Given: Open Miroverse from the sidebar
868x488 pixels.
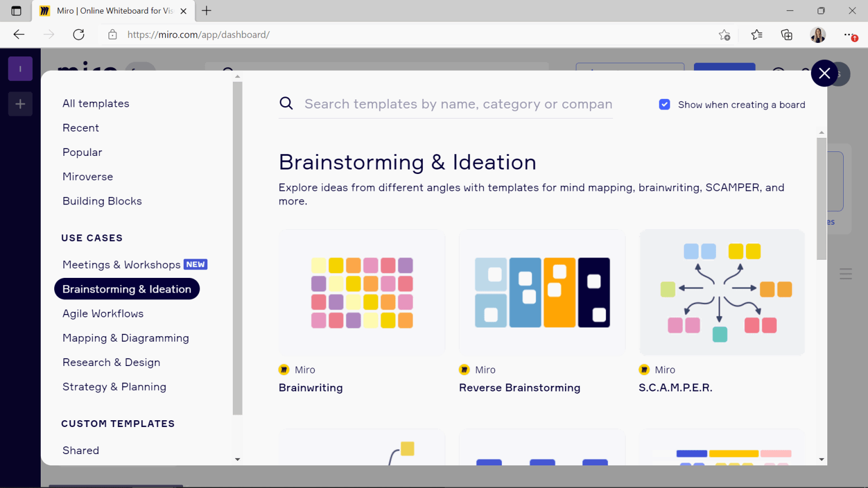Looking at the screenshot, I should (88, 176).
